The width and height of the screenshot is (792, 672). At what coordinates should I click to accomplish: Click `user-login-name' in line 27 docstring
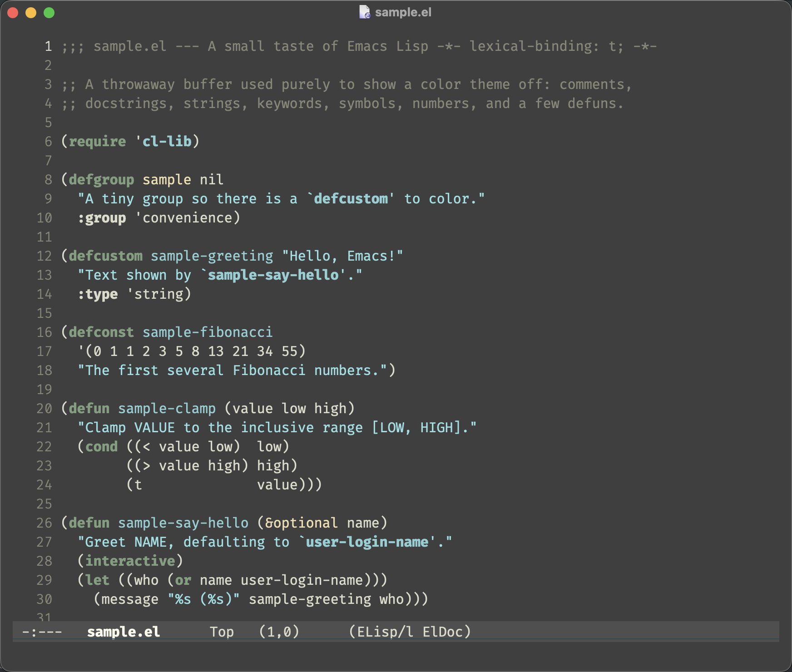click(x=367, y=542)
